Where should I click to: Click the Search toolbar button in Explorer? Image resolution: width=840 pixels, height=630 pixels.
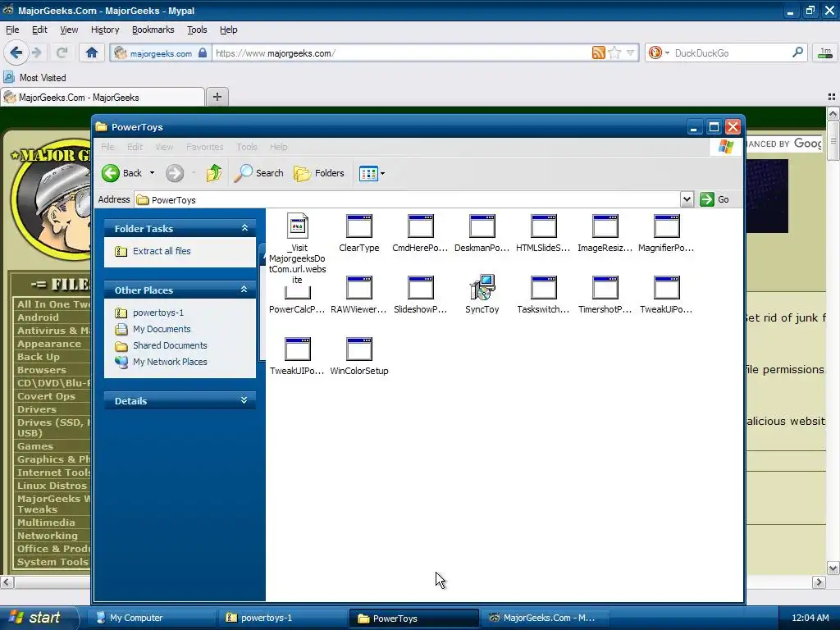(258, 173)
